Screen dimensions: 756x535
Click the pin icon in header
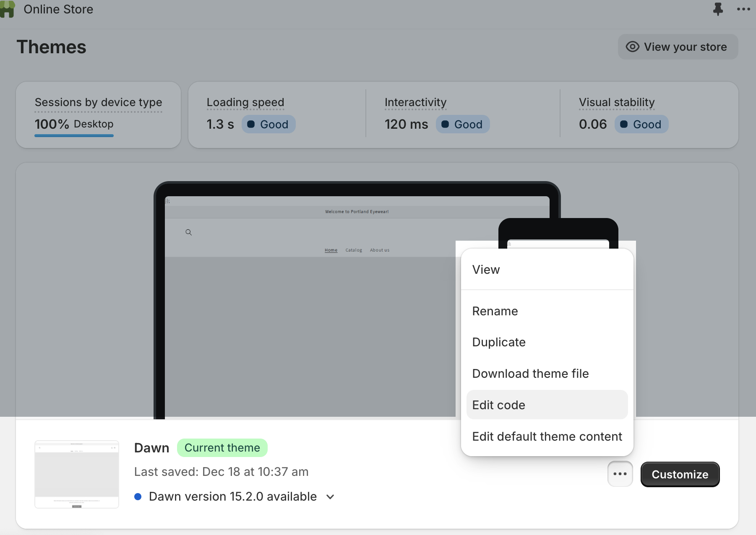(x=718, y=9)
